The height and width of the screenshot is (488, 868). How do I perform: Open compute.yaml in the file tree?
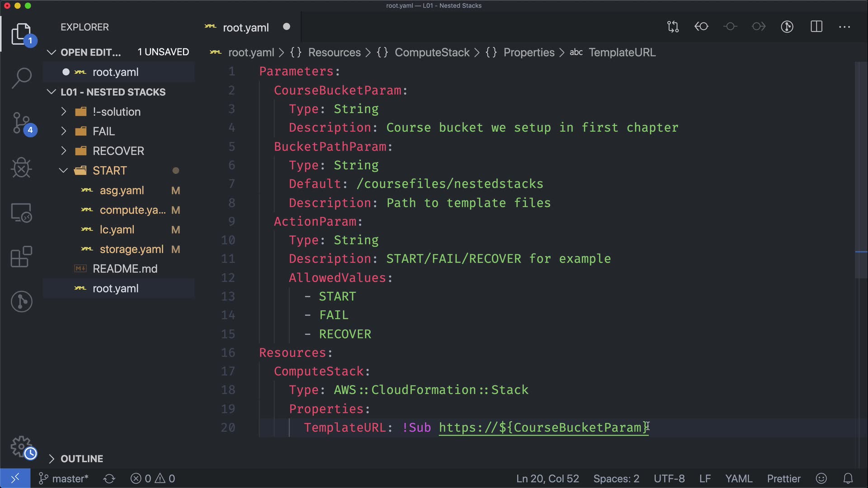[x=132, y=210]
